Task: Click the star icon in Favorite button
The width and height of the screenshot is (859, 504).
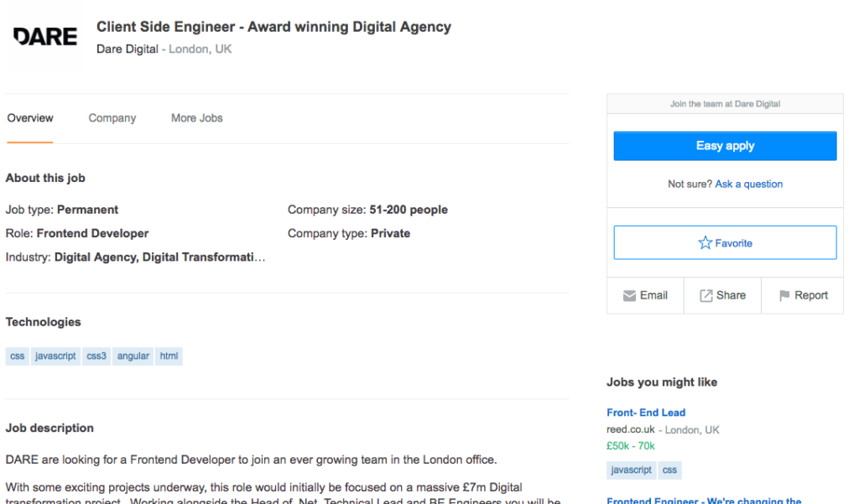Action: click(705, 242)
